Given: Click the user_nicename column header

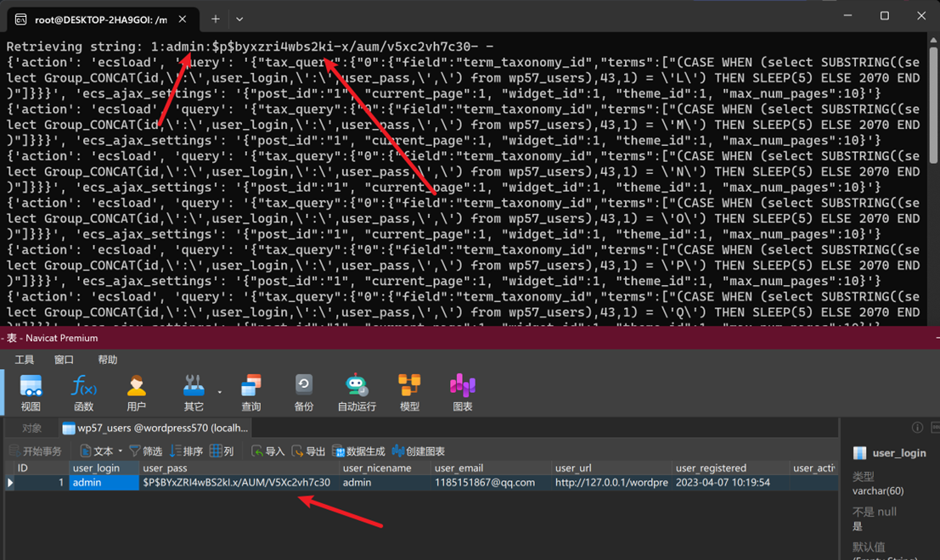Looking at the screenshot, I should pos(385,468).
